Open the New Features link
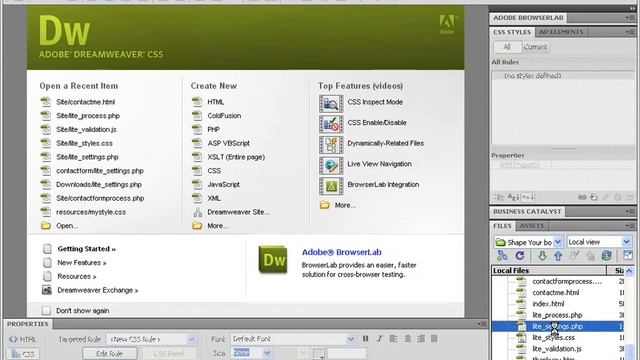 point(82,263)
